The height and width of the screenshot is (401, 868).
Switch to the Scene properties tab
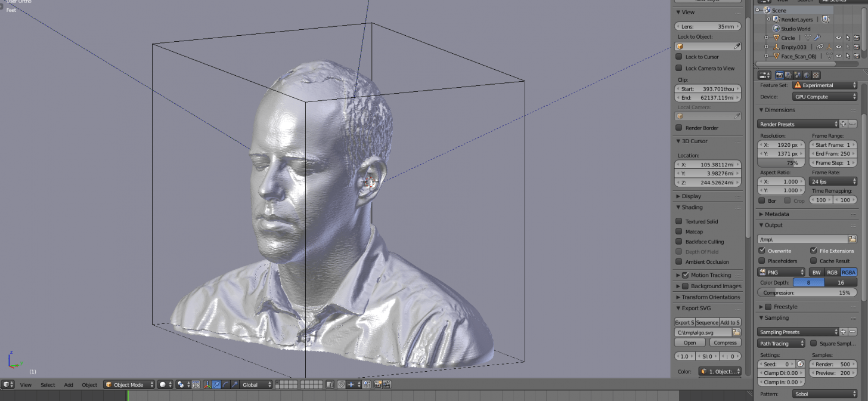(798, 75)
